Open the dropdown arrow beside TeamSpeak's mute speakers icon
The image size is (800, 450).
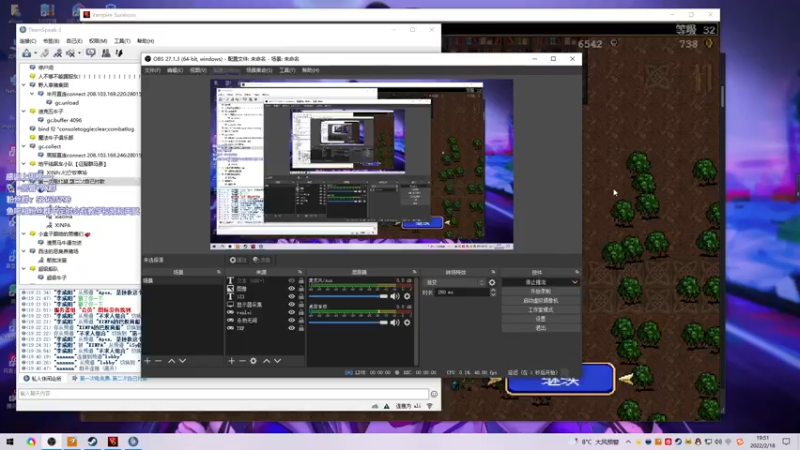[x=79, y=53]
